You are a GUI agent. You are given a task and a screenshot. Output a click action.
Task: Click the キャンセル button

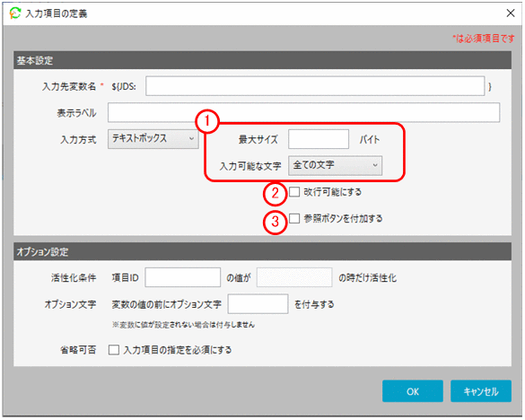[x=481, y=391]
